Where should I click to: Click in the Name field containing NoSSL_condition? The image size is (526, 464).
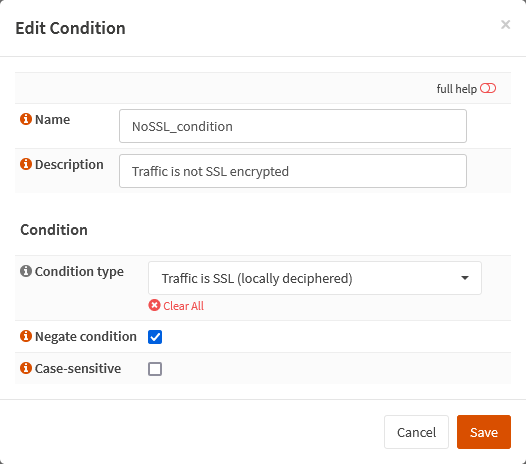pos(293,126)
